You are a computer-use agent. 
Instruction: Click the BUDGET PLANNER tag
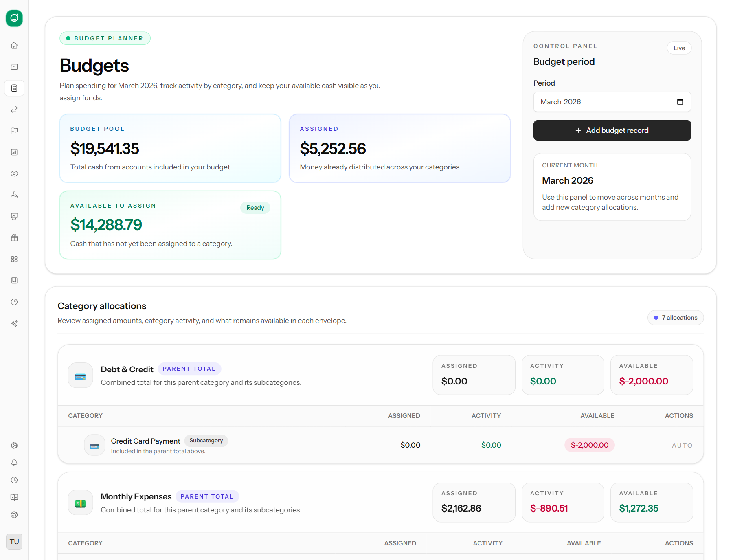[x=105, y=38]
